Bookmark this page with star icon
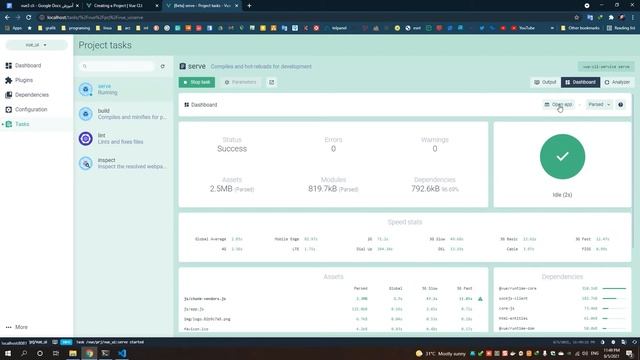 point(576,18)
